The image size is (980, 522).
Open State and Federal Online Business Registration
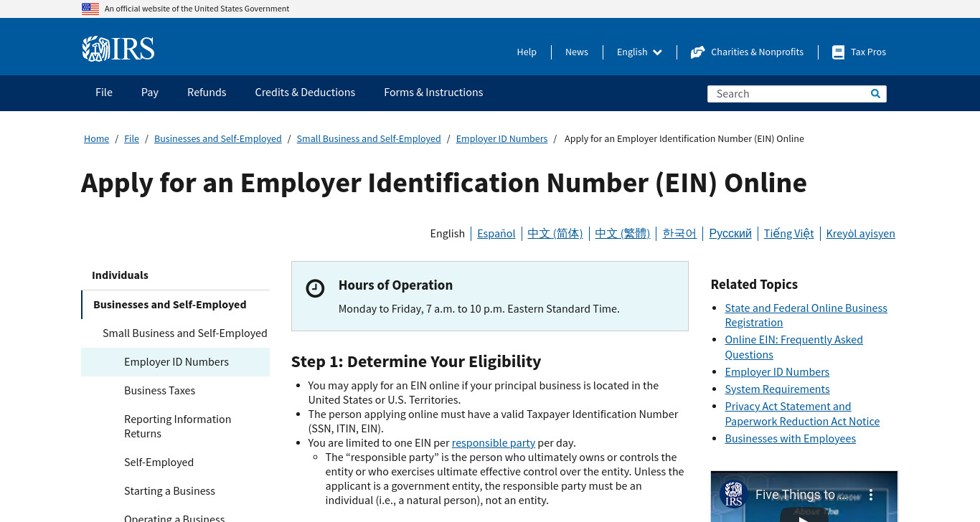(x=806, y=315)
